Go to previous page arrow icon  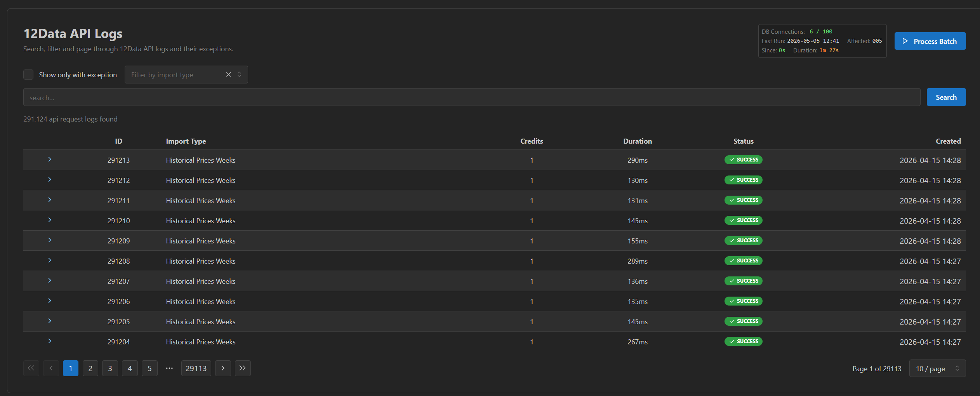tap(51, 368)
